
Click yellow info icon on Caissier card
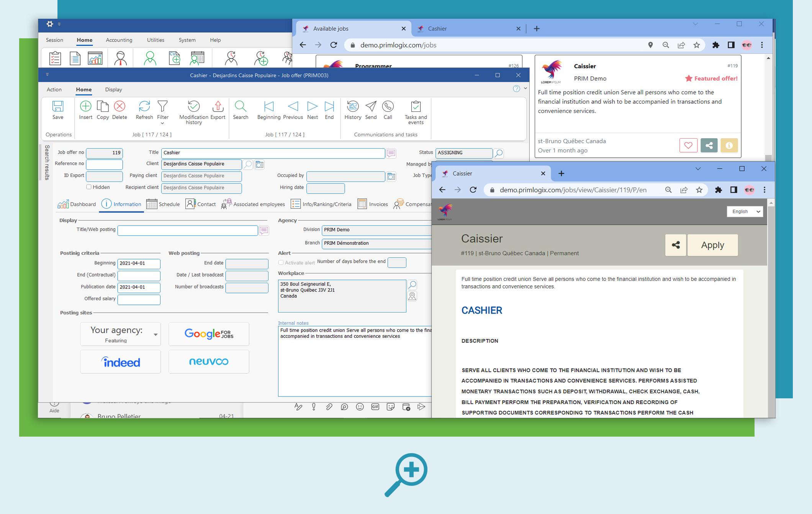click(x=729, y=146)
